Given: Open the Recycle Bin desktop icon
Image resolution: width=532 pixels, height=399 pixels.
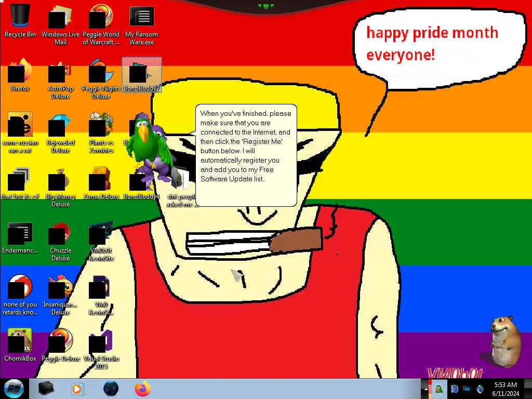Looking at the screenshot, I should [20, 21].
